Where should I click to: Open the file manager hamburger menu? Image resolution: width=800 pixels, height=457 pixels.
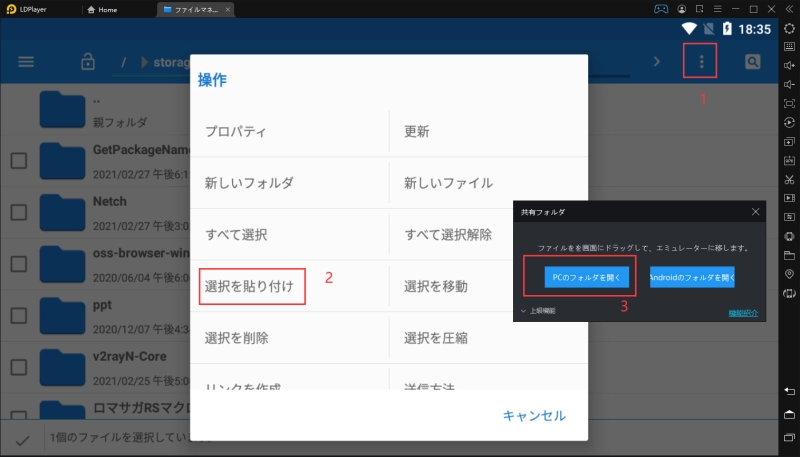(26, 62)
